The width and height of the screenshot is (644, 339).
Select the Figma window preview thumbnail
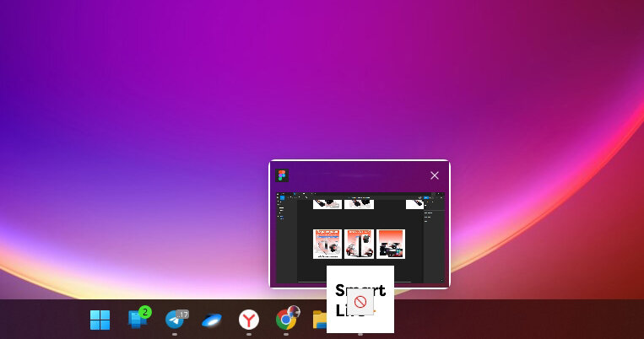click(x=360, y=238)
